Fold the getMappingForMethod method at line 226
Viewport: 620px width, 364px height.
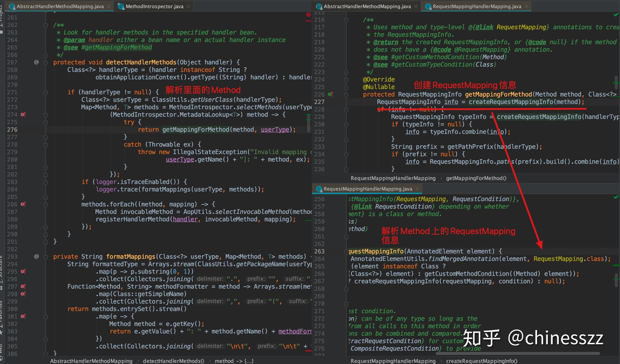coord(346,95)
